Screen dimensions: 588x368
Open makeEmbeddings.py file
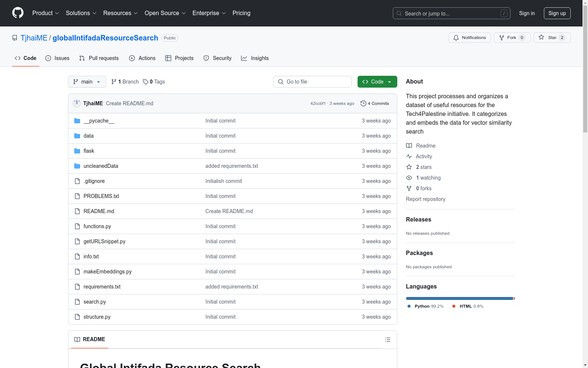107,272
